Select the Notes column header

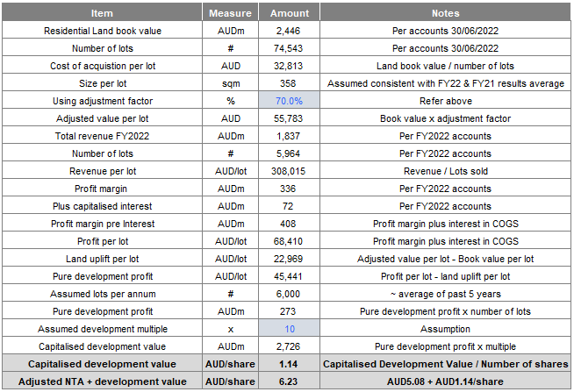[x=445, y=14]
